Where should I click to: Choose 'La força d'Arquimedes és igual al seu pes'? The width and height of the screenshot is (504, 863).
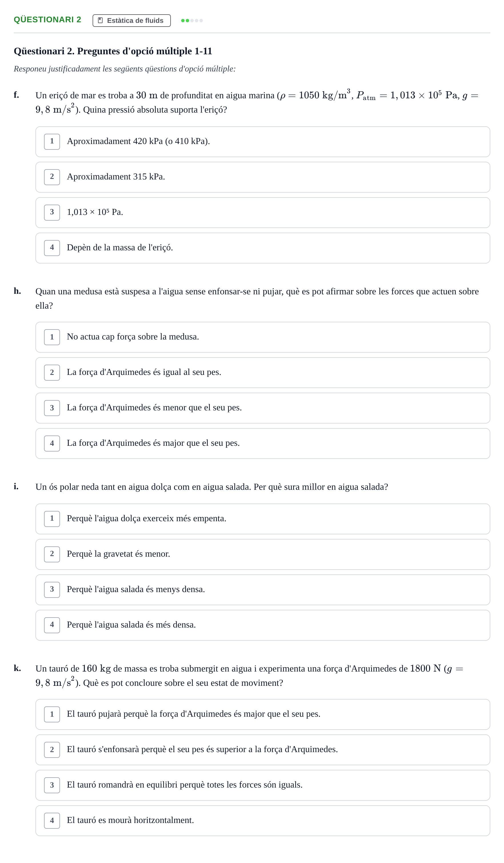click(263, 373)
